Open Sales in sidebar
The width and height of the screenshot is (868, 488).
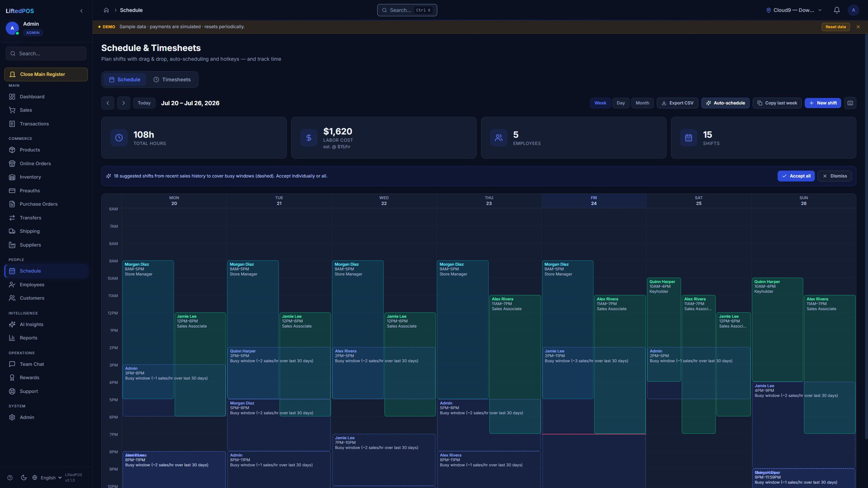(x=46, y=110)
